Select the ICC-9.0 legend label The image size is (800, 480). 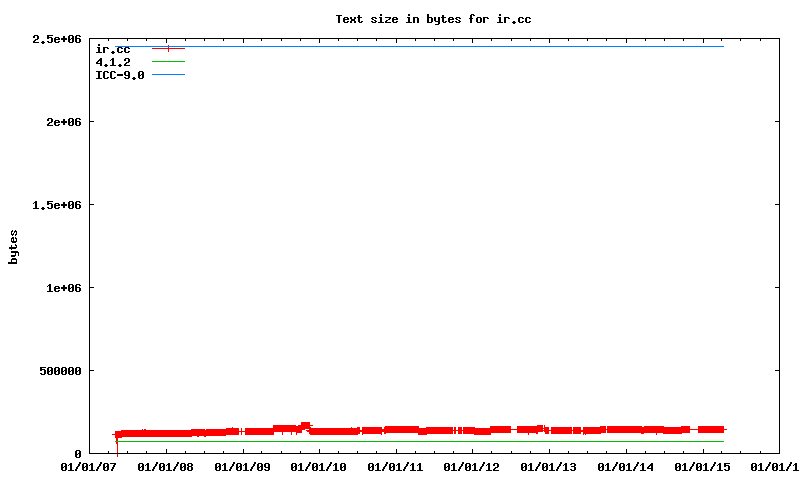[x=119, y=75]
